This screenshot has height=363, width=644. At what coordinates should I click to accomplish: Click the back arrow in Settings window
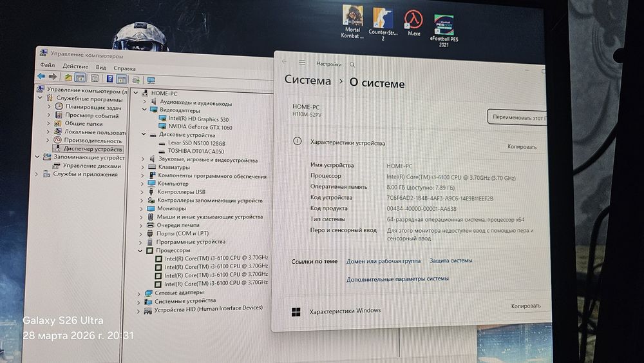click(284, 62)
